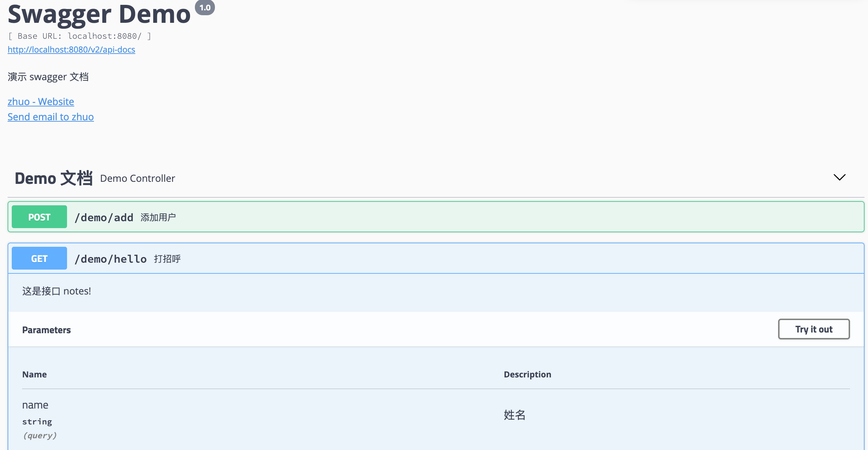868x450 pixels.
Task: Click the name parameter label
Action: point(35,405)
